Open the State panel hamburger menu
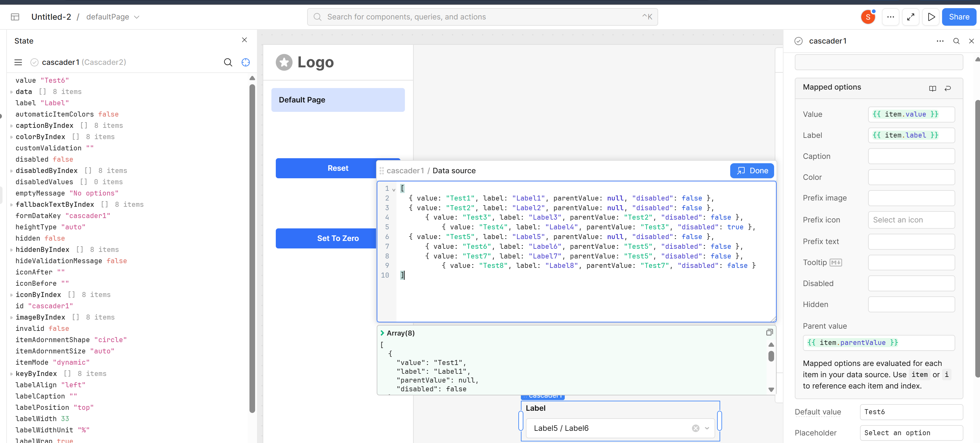This screenshot has width=980, height=443. point(18,62)
